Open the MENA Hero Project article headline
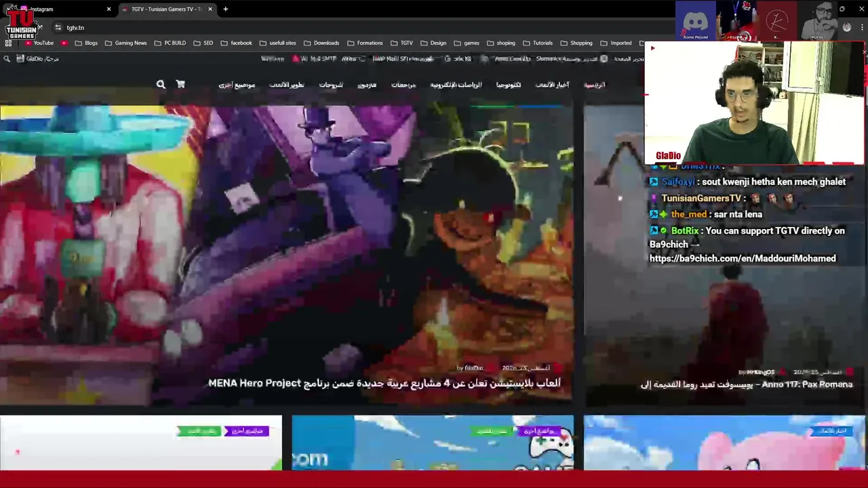The image size is (868, 488). 384,383
